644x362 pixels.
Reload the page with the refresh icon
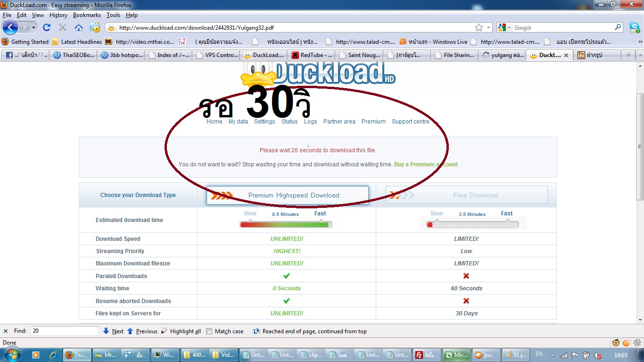[x=47, y=27]
